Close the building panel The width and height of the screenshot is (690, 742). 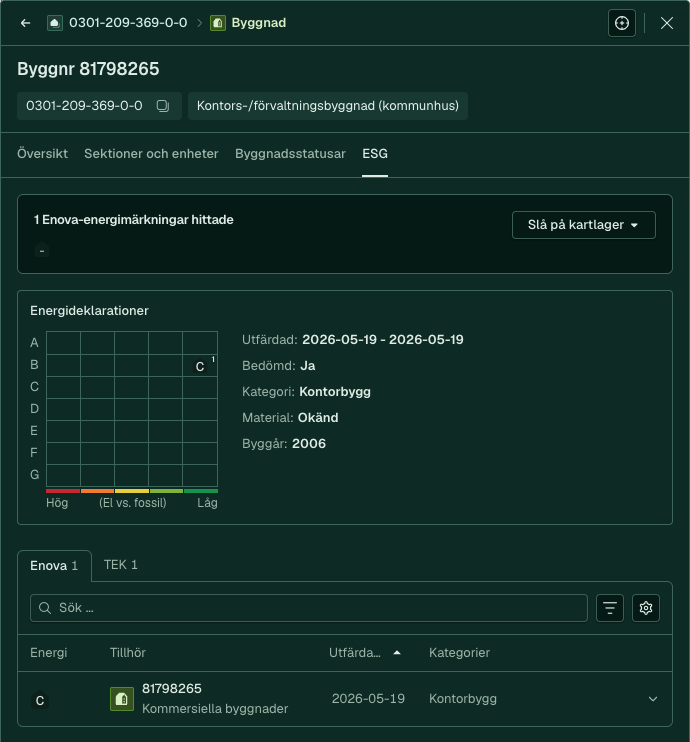tap(666, 23)
